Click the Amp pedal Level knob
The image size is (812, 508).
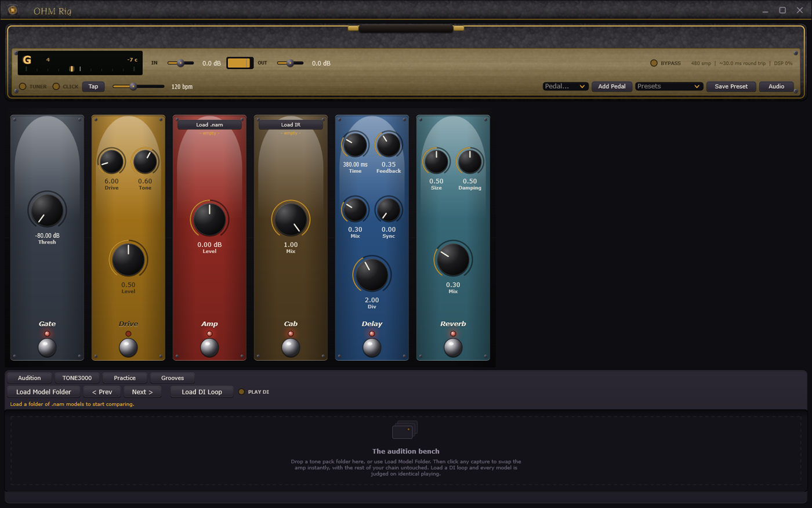[x=209, y=219]
